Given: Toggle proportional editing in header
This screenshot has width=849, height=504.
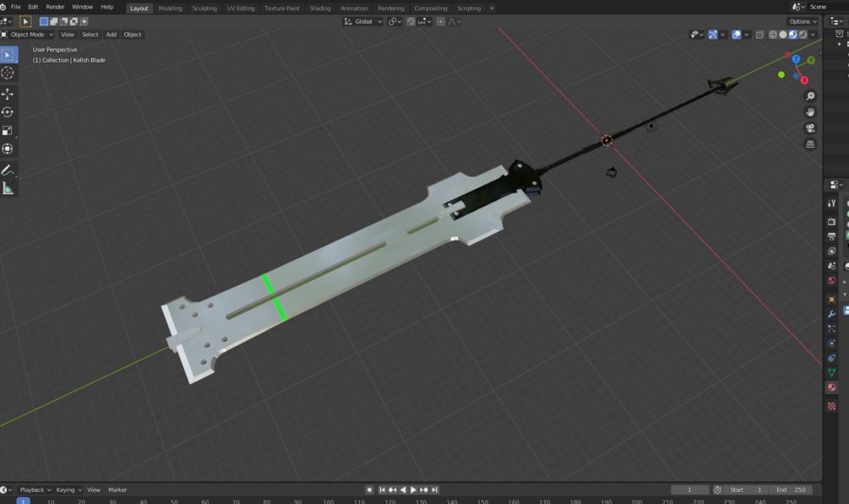Looking at the screenshot, I should 441,22.
